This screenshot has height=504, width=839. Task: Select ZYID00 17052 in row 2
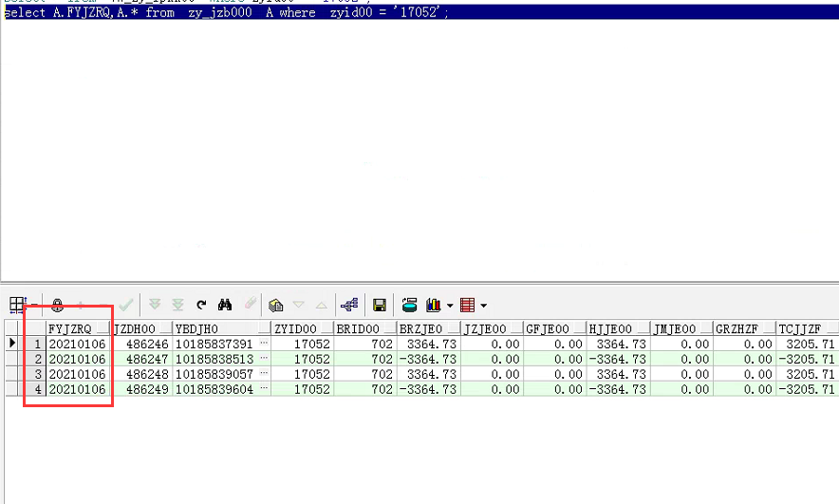(303, 359)
